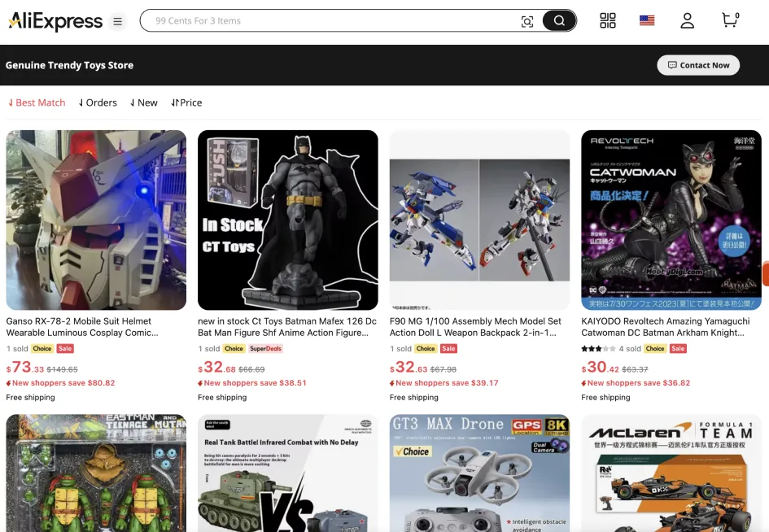The image size is (769, 532).
Task: Open the McLaren Formula 1 car image
Action: 671,473
